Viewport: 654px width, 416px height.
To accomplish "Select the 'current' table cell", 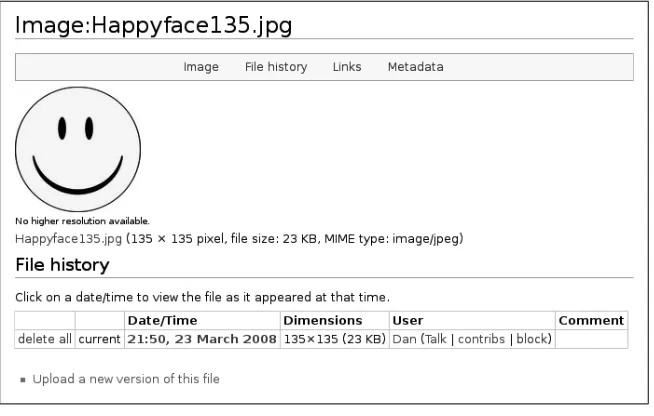I will (100, 339).
